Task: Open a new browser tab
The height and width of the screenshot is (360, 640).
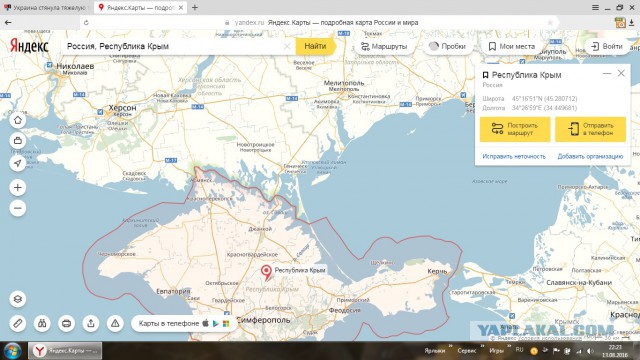Action: tap(195, 7)
